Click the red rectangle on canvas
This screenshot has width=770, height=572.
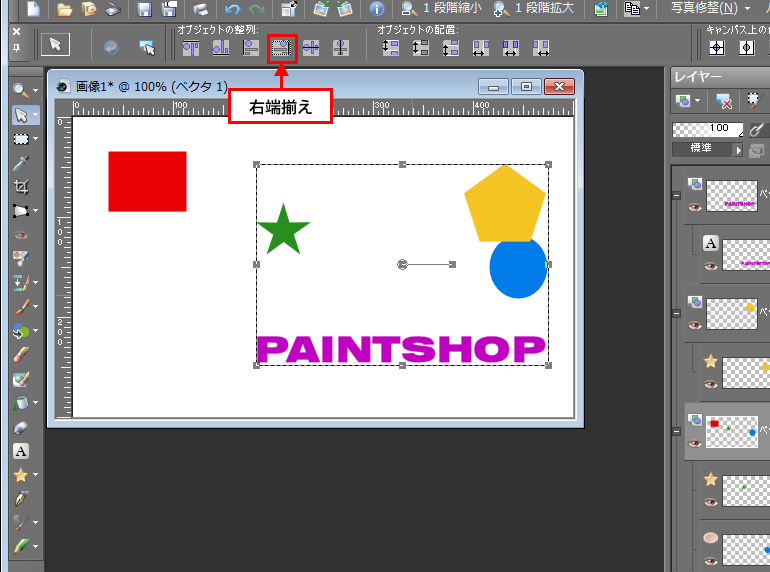pos(147,181)
